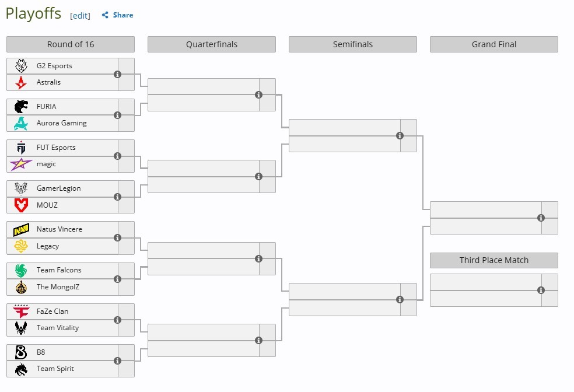Select the Team Vitality team name
The height and width of the screenshot is (392, 574).
(58, 328)
